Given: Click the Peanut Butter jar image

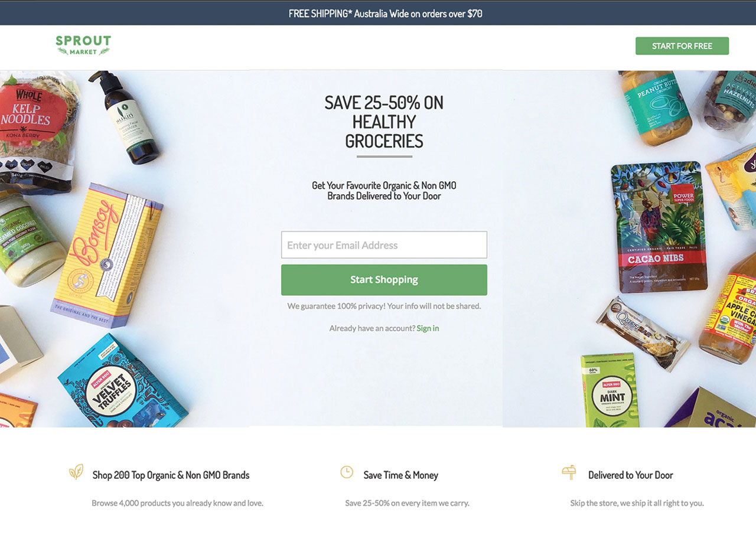Looking at the screenshot, I should 656,107.
